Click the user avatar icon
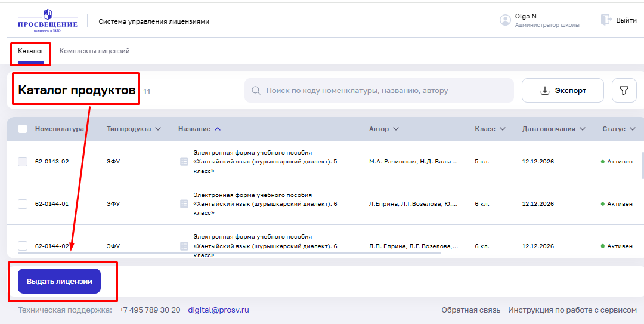644x324 pixels. point(506,20)
